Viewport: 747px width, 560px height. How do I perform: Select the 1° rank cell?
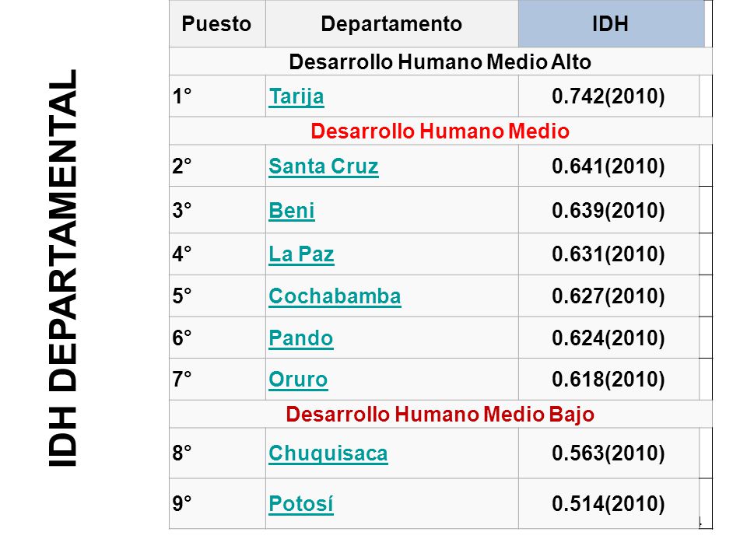[217, 96]
